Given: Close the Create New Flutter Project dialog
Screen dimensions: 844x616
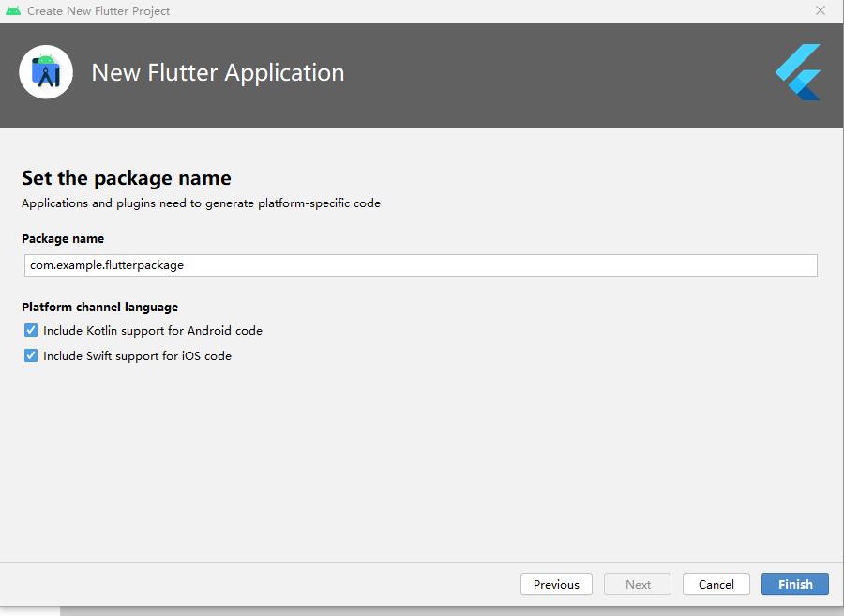Looking at the screenshot, I should point(821,10).
